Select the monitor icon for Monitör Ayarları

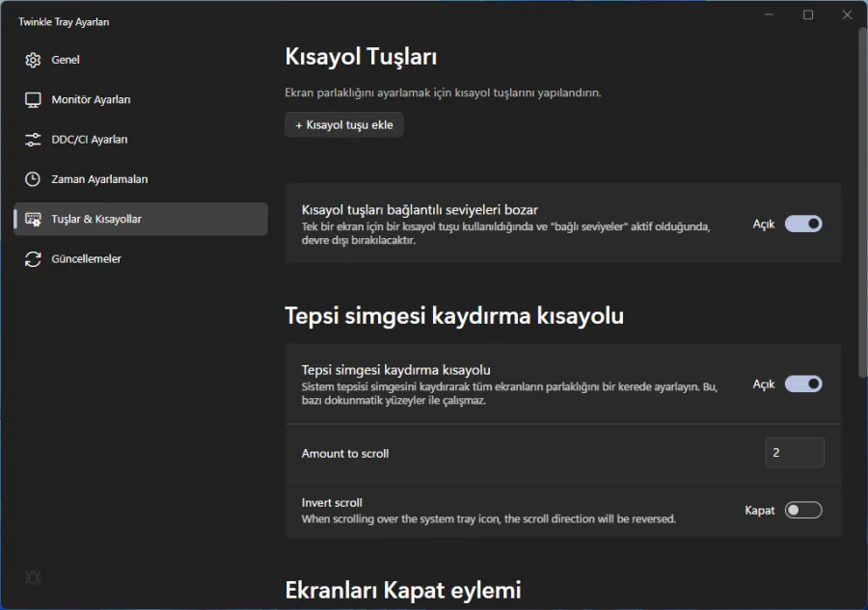coord(31,99)
